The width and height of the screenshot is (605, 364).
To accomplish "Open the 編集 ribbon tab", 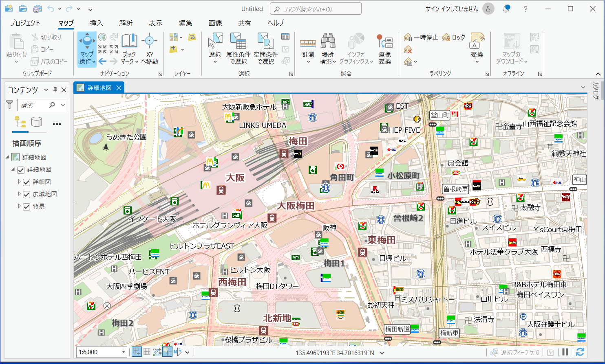I will (x=185, y=23).
